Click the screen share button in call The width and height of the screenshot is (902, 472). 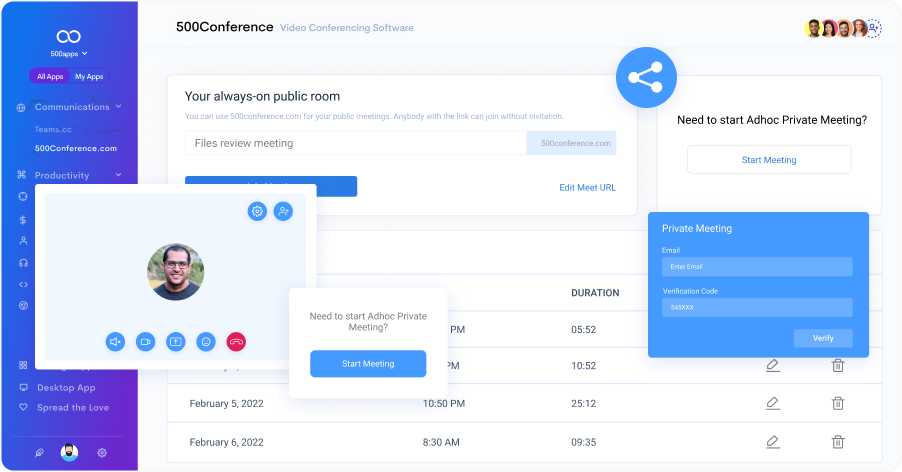(x=176, y=341)
